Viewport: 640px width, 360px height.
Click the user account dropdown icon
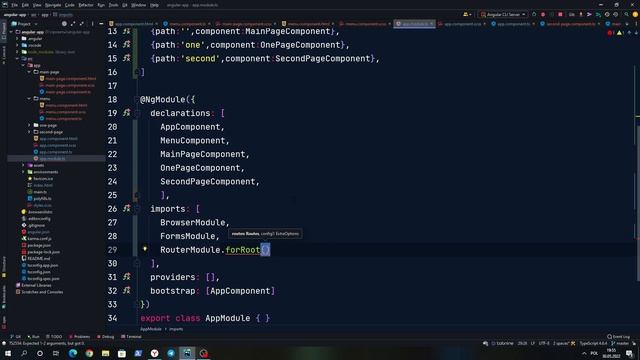click(467, 14)
